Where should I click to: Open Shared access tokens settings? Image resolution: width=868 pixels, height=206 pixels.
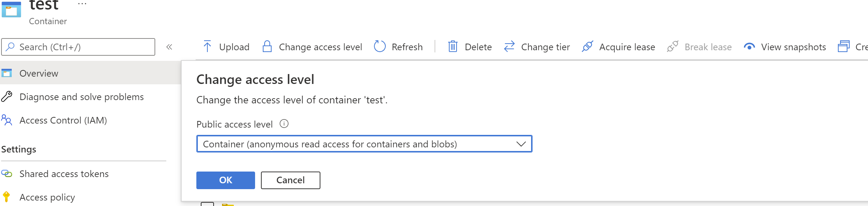[64, 174]
